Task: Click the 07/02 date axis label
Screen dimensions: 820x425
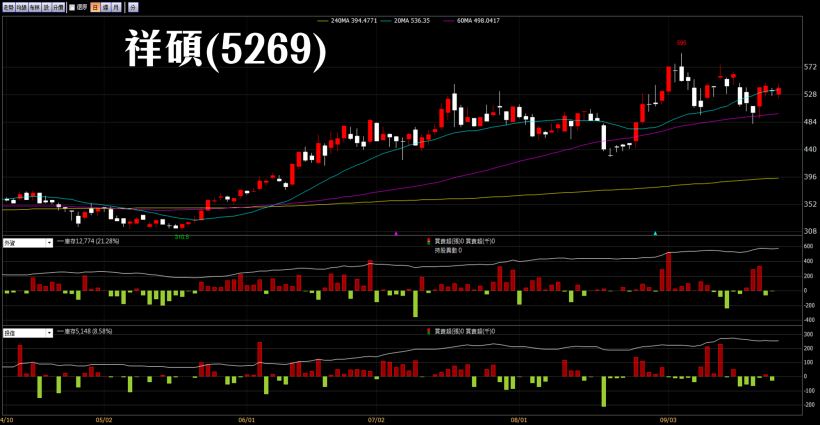Action: tap(376, 419)
